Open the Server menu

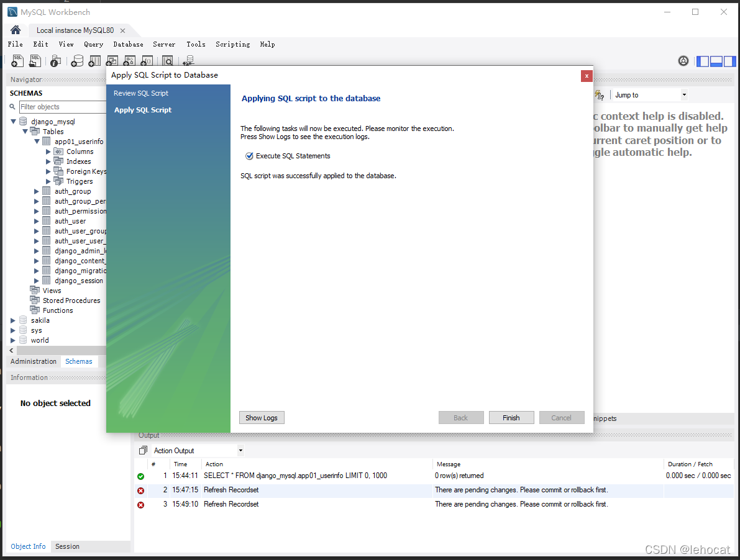point(164,44)
